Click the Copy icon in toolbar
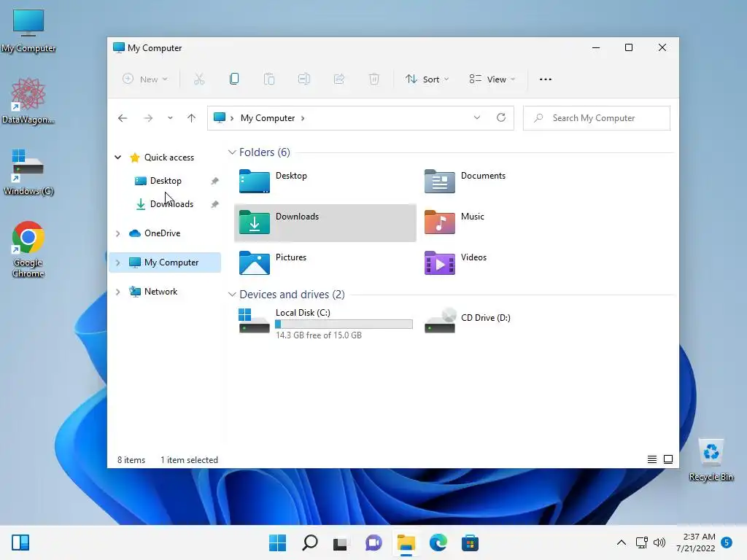 coord(234,79)
